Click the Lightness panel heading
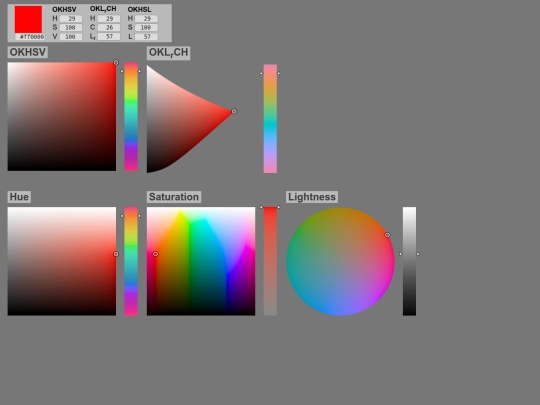The image size is (540, 405). click(312, 197)
